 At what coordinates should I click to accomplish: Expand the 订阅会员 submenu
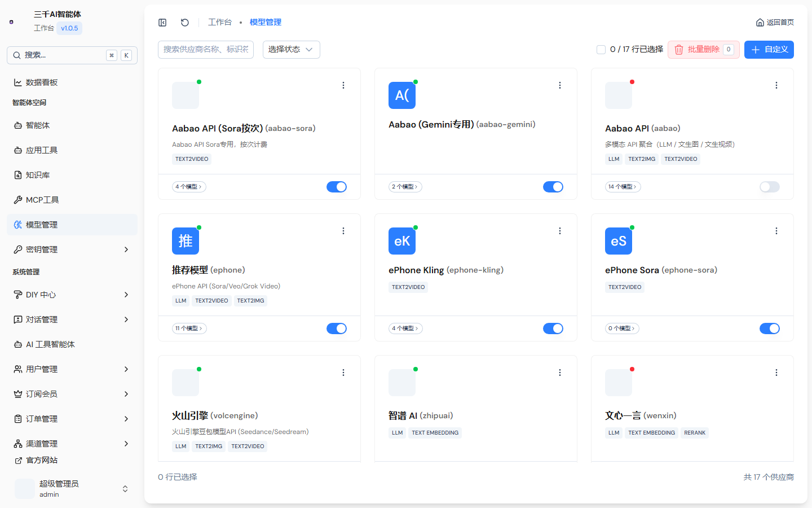pyautogui.click(x=126, y=394)
